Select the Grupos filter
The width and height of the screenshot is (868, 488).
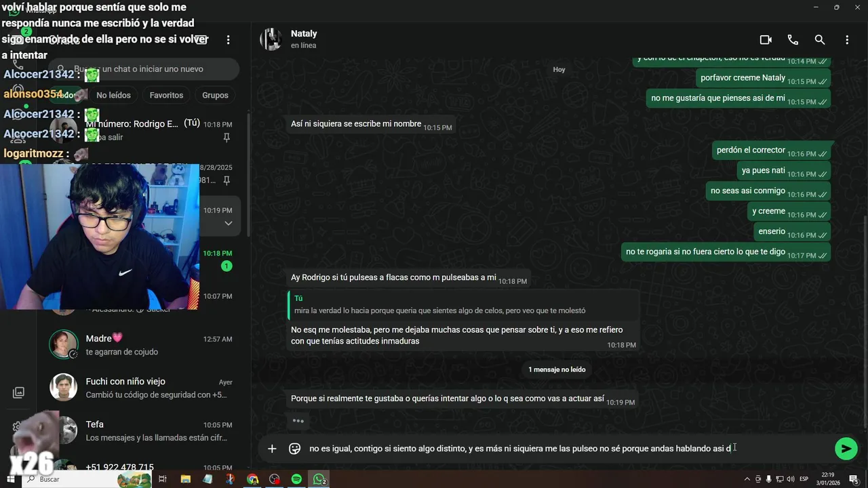[215, 95]
